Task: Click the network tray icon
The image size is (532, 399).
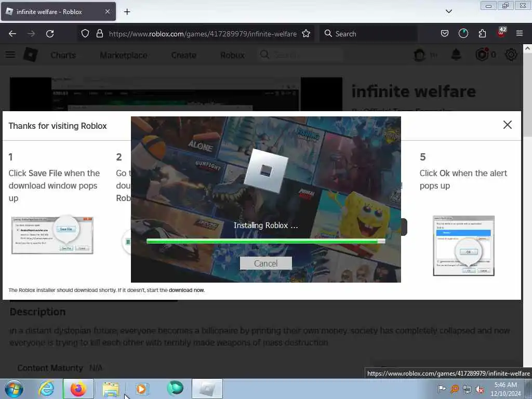Action: pyautogui.click(x=467, y=389)
